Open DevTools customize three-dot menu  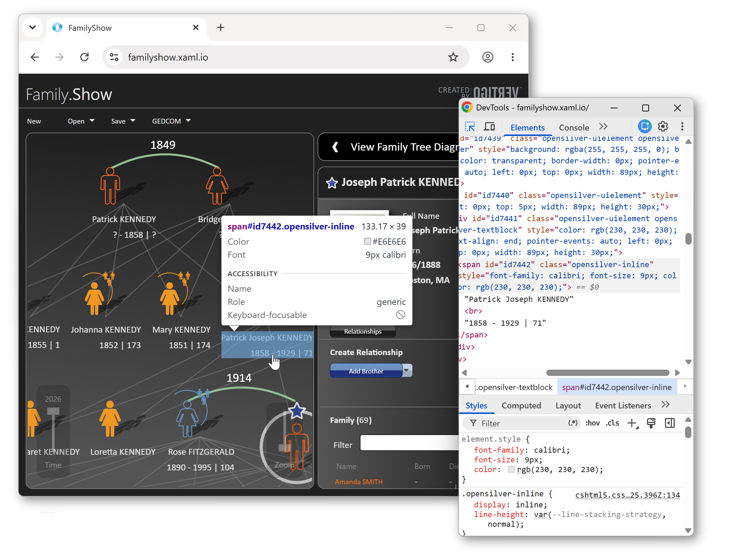click(682, 126)
